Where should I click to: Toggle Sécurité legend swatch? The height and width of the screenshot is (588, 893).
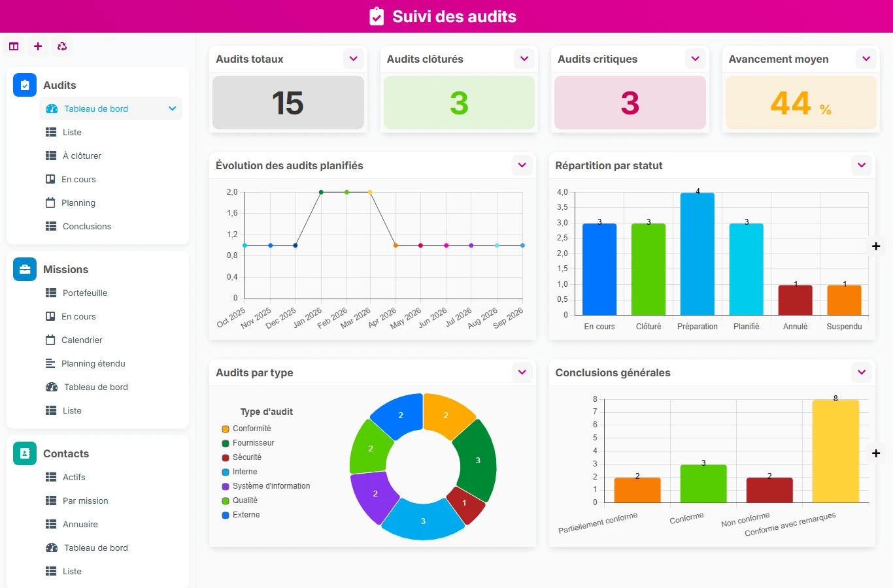(x=226, y=457)
